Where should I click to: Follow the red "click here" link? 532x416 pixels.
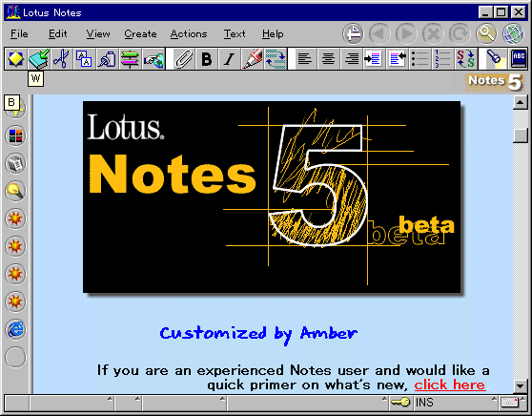coord(450,385)
